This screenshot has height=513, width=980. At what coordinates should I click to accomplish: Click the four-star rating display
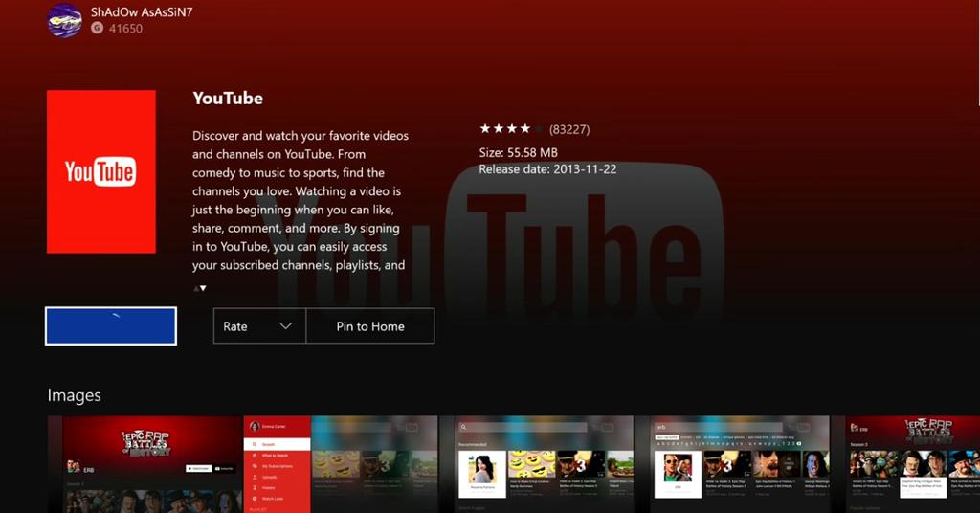[511, 128]
